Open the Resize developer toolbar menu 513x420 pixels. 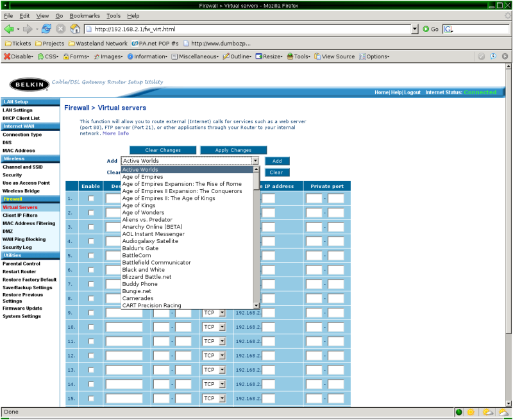269,56
